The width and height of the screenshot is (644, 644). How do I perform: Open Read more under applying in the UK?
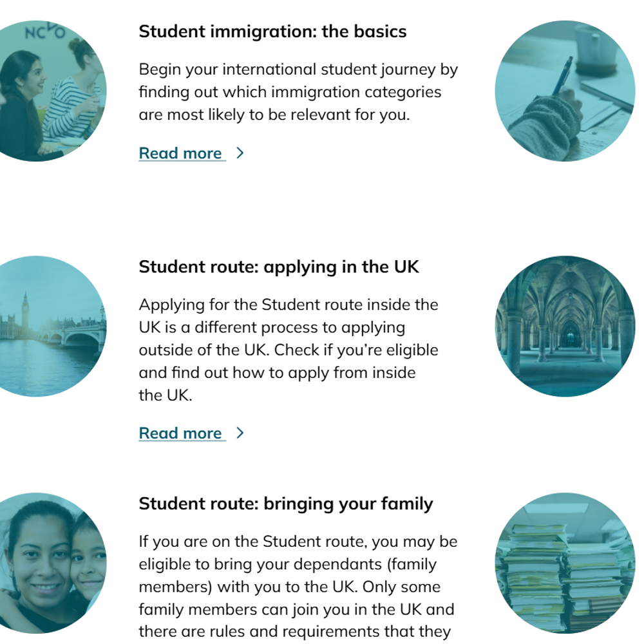181,433
